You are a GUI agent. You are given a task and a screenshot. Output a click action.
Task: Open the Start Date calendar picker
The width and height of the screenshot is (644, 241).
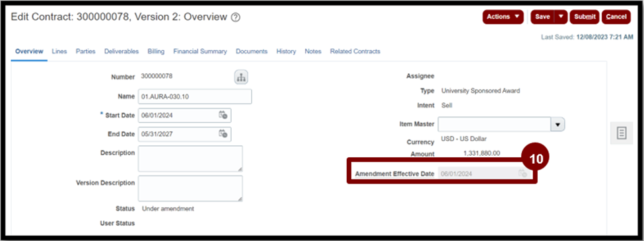(x=223, y=116)
